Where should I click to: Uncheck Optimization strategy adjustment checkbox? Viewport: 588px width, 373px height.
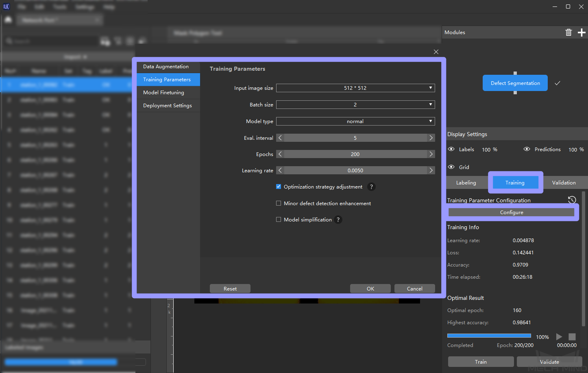[x=279, y=186]
